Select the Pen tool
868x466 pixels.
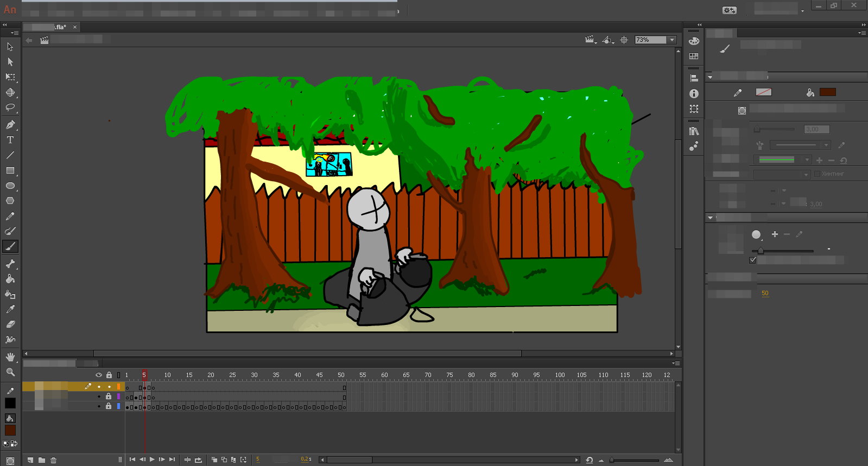(10, 125)
